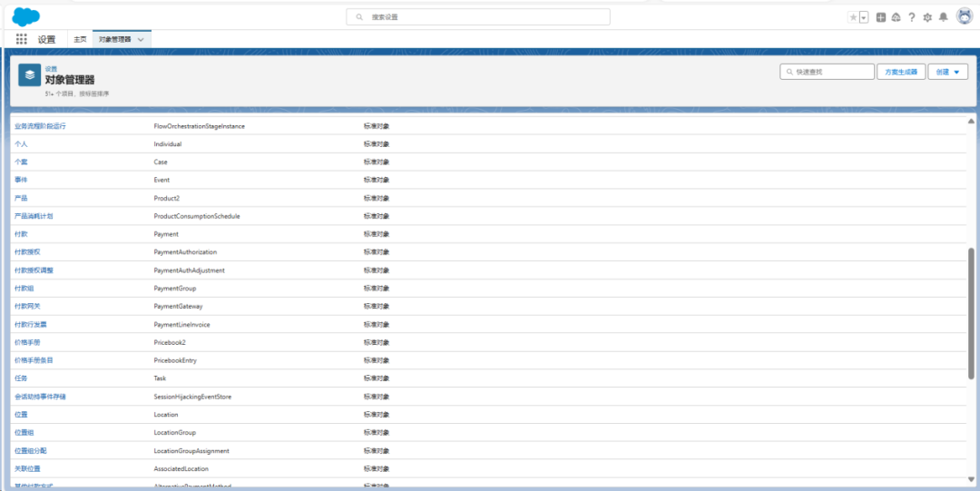Switch to the 主页 tab
Screen dimensions: 980x491
coord(80,39)
